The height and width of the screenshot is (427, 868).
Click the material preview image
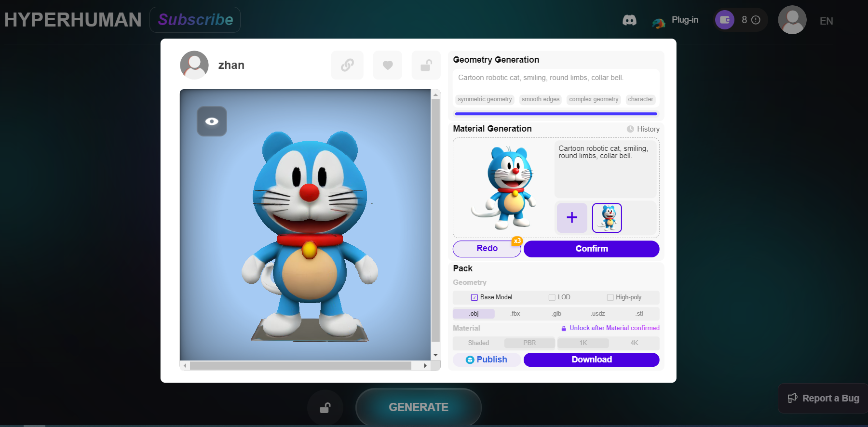pyautogui.click(x=503, y=188)
